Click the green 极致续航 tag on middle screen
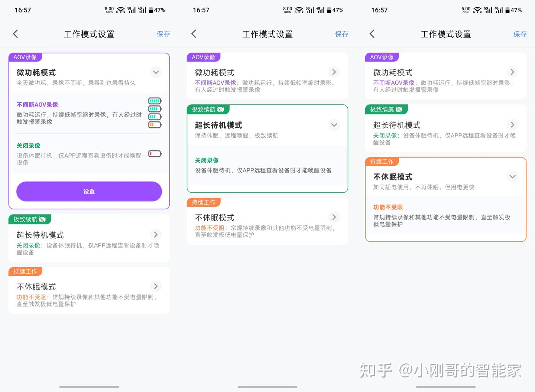This screenshot has width=535, height=392. pos(208,109)
